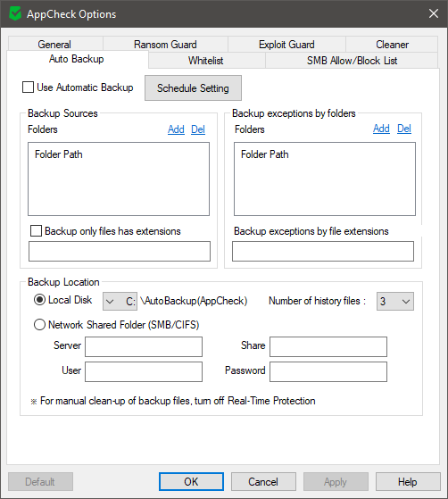This screenshot has height=499, width=448.
Task: Click the OK button
Action: (x=191, y=481)
